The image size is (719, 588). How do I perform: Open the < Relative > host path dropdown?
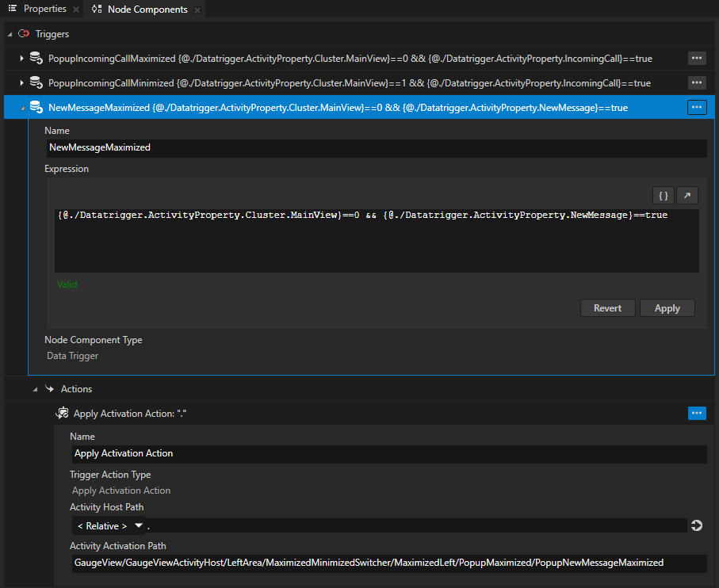pos(138,525)
